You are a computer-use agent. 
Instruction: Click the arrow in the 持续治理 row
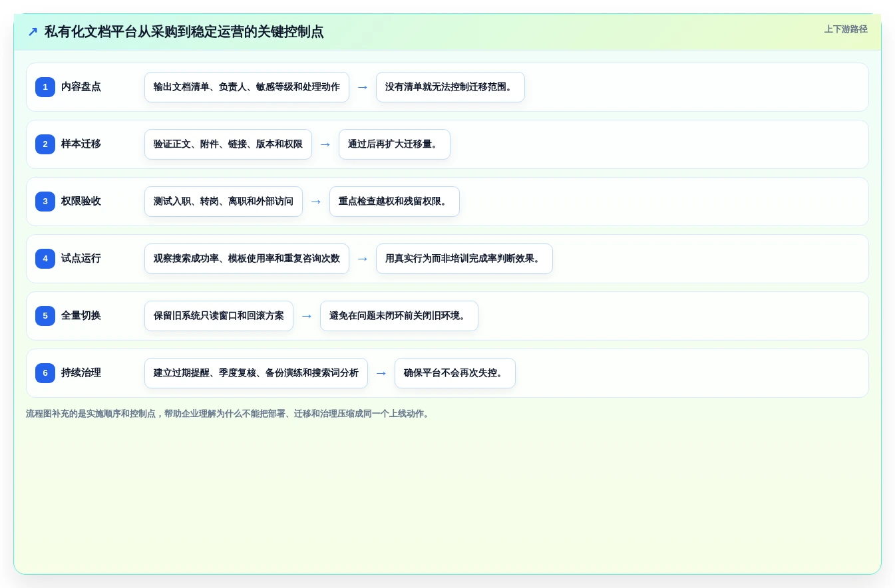point(381,373)
